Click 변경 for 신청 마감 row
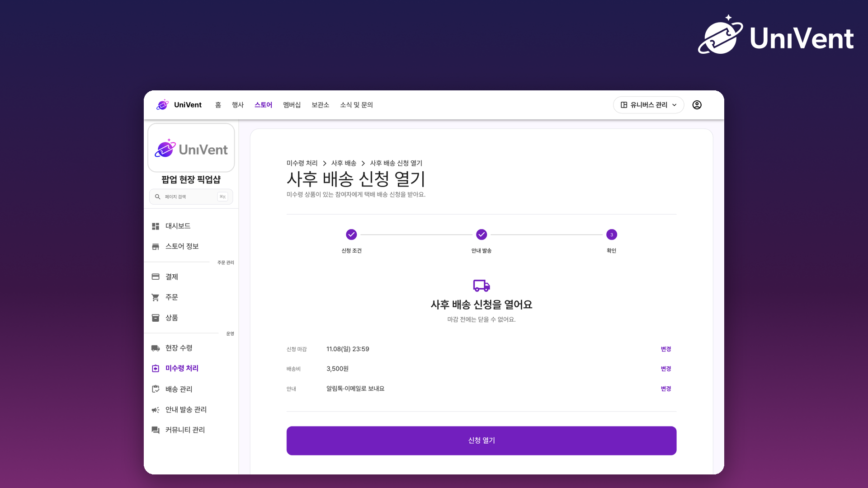The image size is (868, 488). click(666, 349)
